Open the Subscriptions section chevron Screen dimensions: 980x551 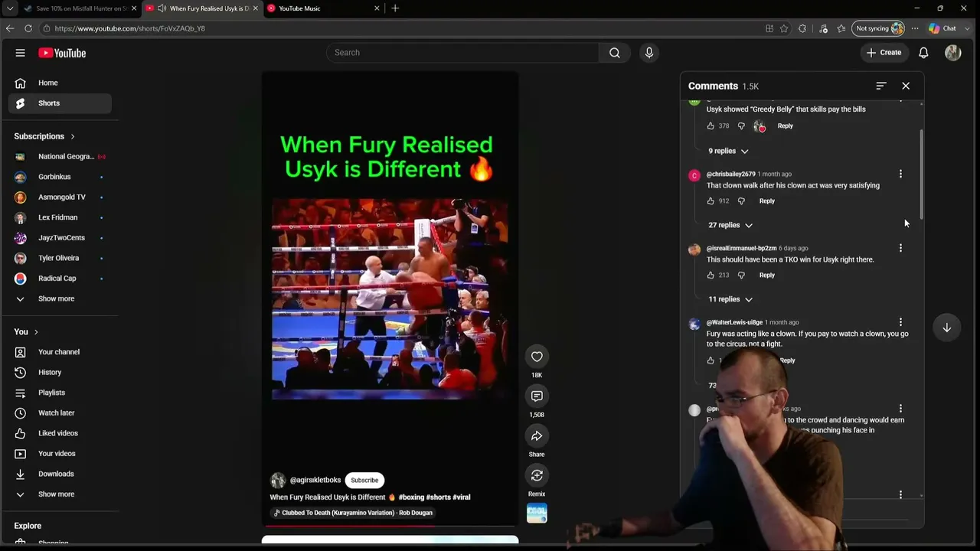pyautogui.click(x=73, y=137)
